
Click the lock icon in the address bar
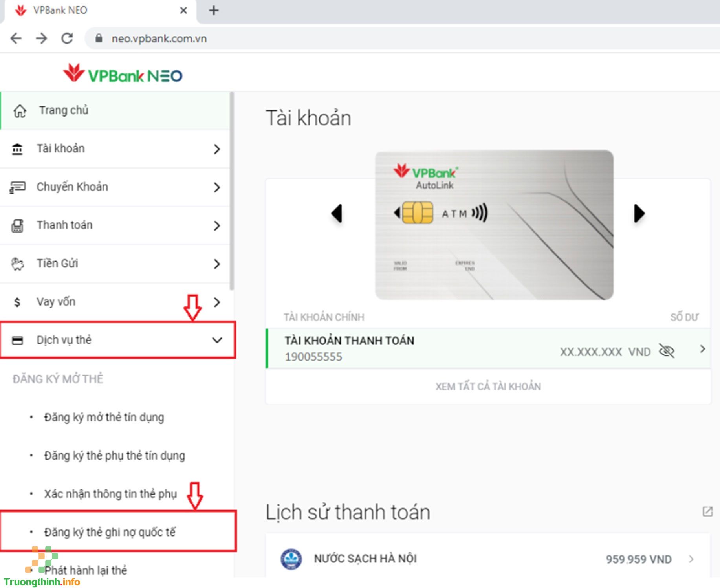tap(99, 38)
